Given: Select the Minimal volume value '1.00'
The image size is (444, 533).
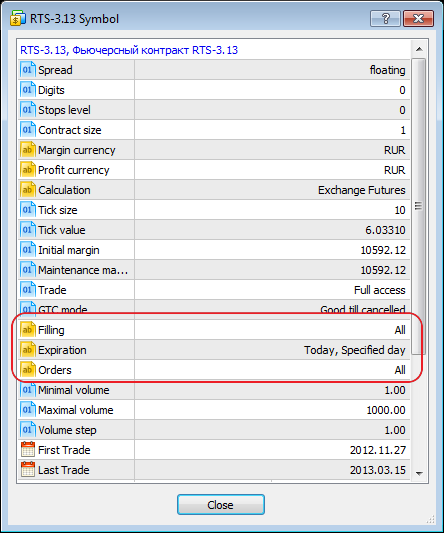Looking at the screenshot, I should click(x=395, y=390).
